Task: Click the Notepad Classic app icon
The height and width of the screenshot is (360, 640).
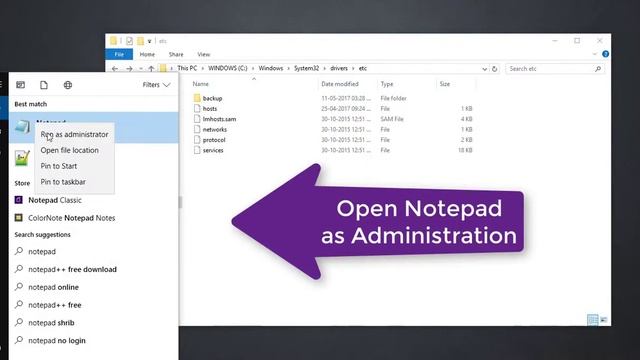Action: point(18,200)
